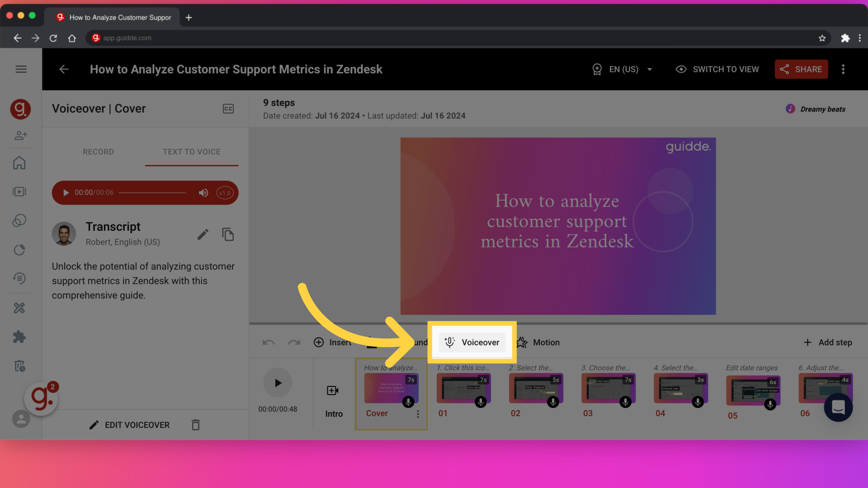The height and width of the screenshot is (488, 868).
Task: Select the TEXT TO VOICE tab
Action: [192, 152]
